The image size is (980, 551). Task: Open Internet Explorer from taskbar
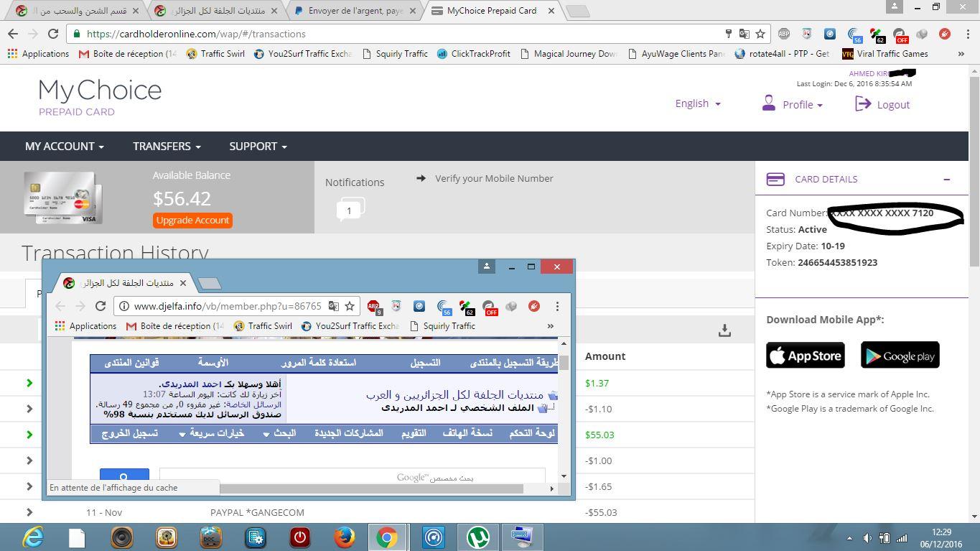click(x=32, y=537)
